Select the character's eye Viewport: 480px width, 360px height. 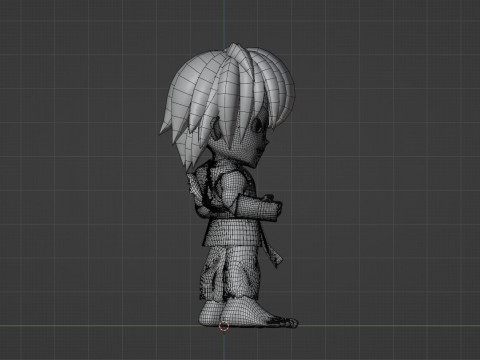[258, 125]
